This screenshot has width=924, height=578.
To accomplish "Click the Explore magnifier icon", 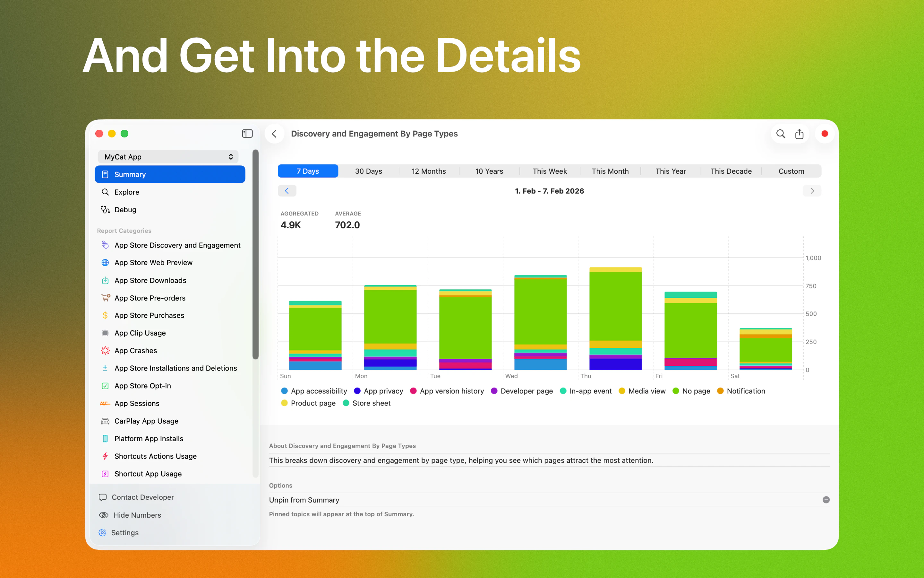I will point(105,192).
